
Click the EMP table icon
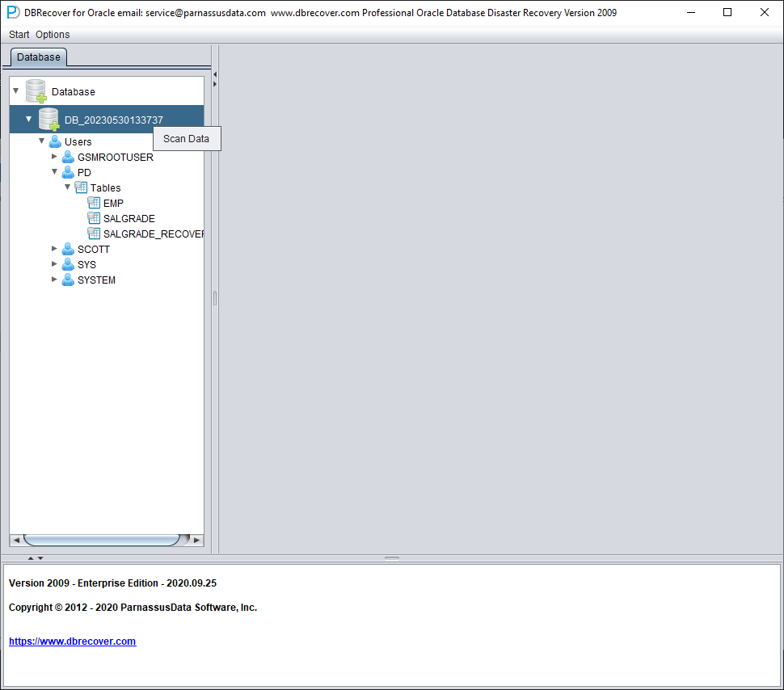coord(94,203)
